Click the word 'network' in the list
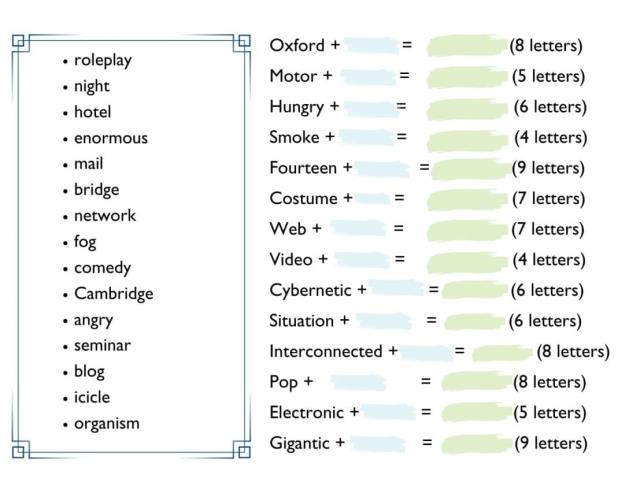The image size is (640, 493). coord(105,216)
